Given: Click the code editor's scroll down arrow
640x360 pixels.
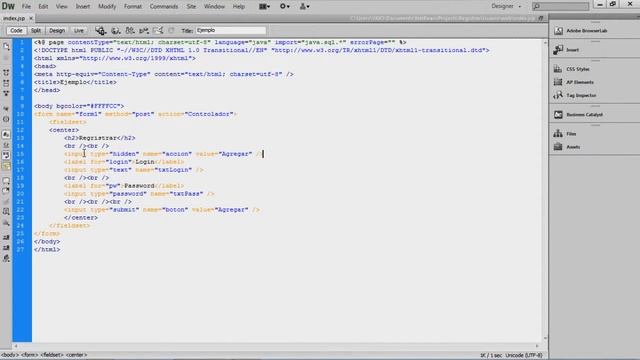Looking at the screenshot, I should (545, 338).
